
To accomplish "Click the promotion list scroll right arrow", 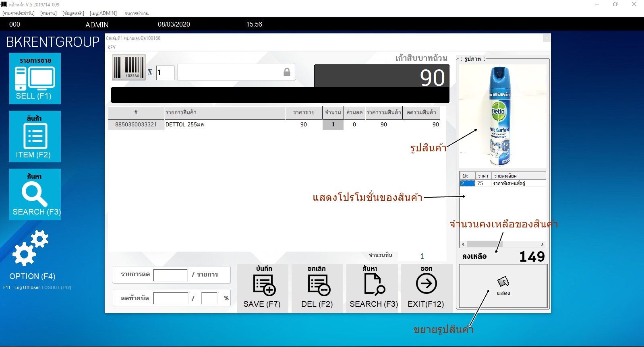I will (x=542, y=244).
